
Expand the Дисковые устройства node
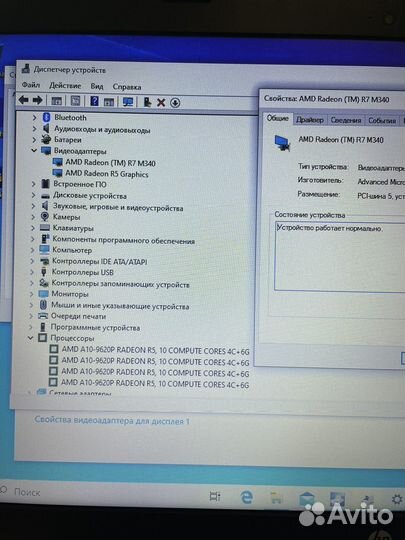33,195
